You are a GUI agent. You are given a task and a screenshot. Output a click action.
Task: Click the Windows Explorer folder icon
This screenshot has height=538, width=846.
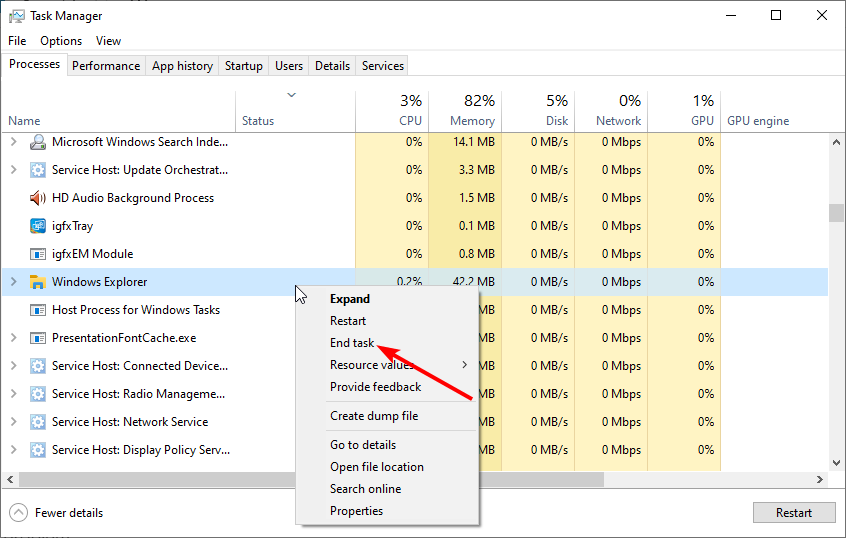point(38,282)
